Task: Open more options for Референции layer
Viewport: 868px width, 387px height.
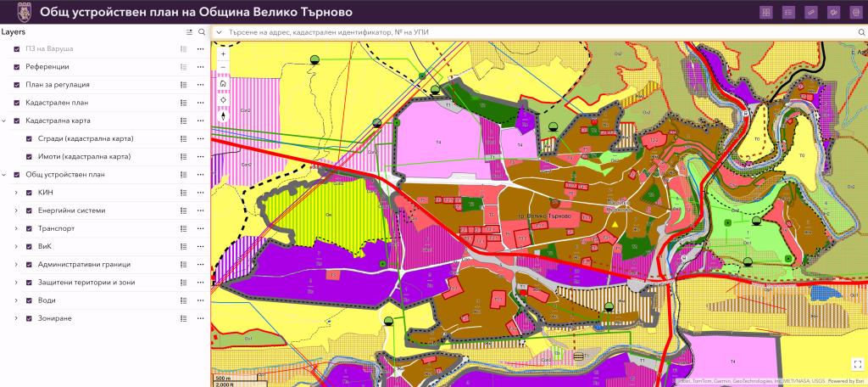Action: 200,66
